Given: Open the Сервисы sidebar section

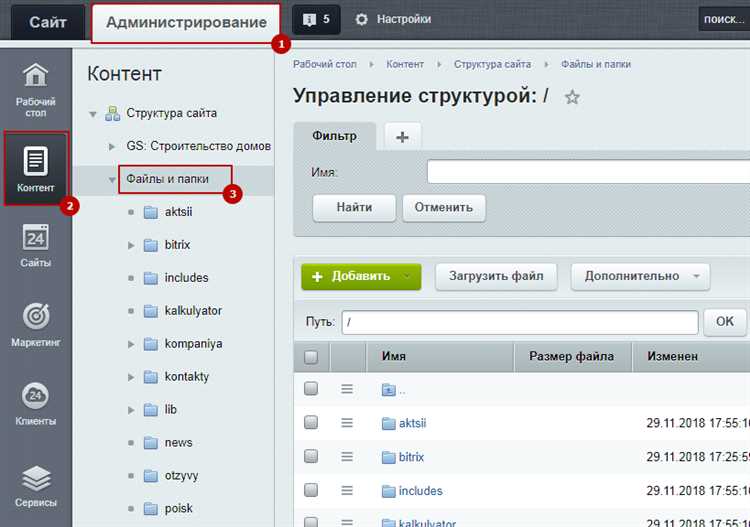Looking at the screenshot, I should pyautogui.click(x=36, y=486).
